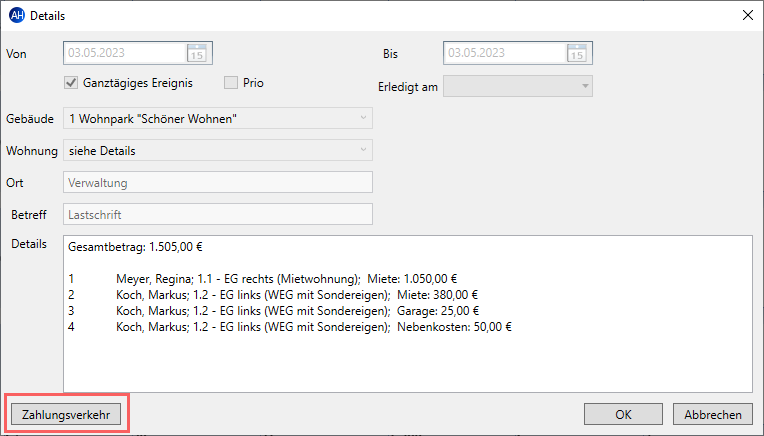Image resolution: width=764 pixels, height=436 pixels.
Task: Open the Bis date calendar picker icon
Action: pos(577,53)
